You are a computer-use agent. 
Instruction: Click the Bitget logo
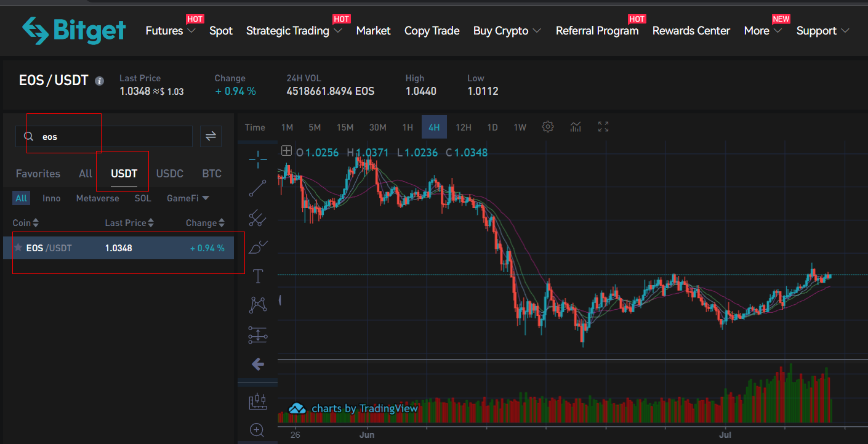tap(74, 30)
